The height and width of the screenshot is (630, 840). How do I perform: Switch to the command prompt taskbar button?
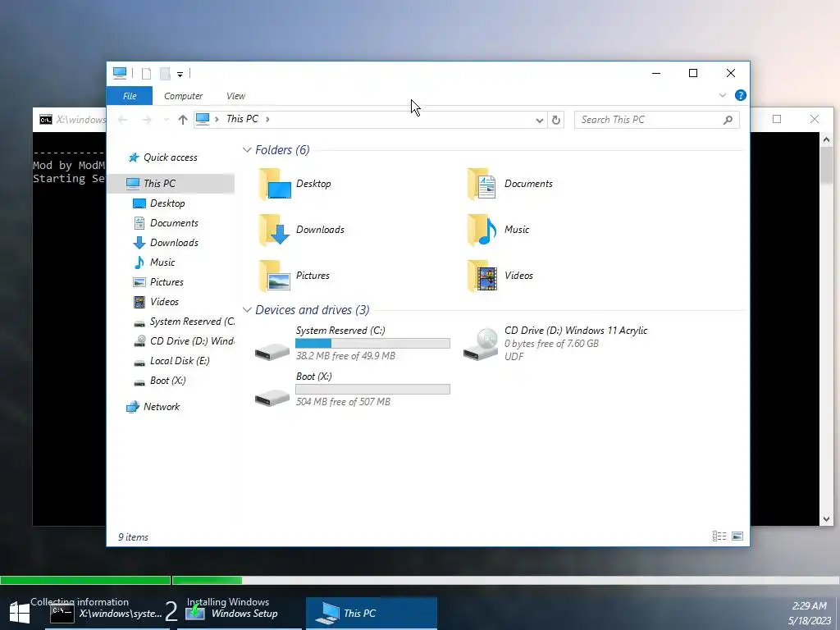click(106, 614)
